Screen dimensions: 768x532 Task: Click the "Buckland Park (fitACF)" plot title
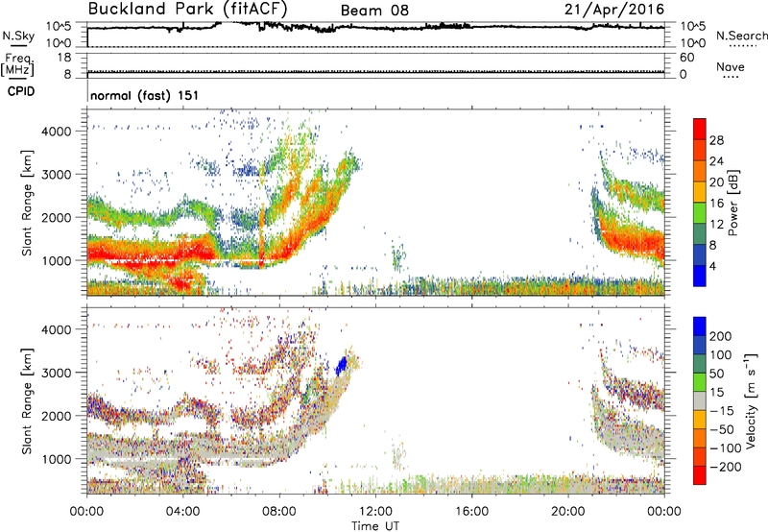click(x=187, y=9)
